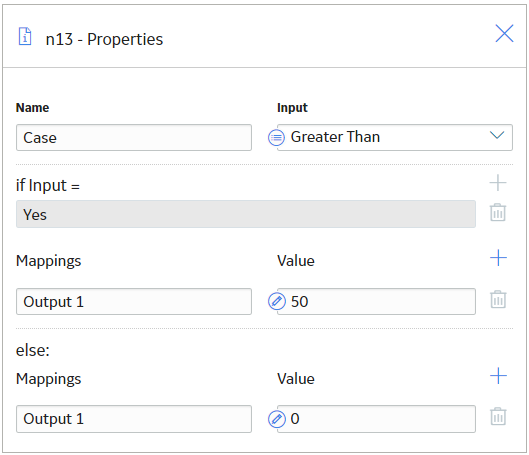Image resolution: width=529 pixels, height=455 pixels.
Task: Open the Greater Than input dropdown
Action: click(x=395, y=138)
